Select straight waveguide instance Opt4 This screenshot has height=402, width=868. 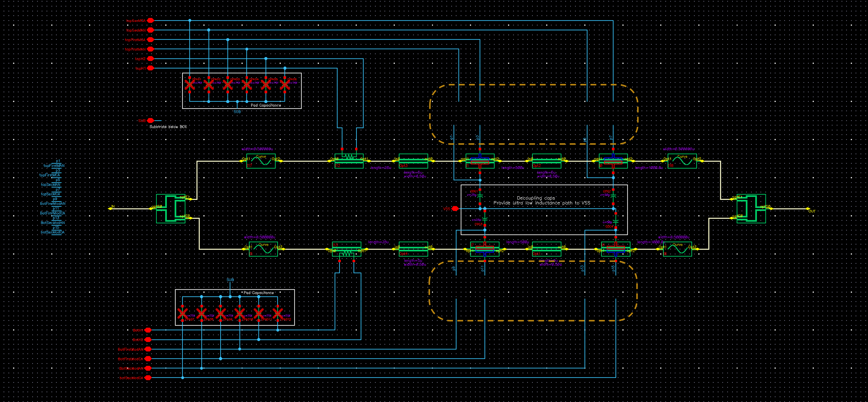coord(413,249)
